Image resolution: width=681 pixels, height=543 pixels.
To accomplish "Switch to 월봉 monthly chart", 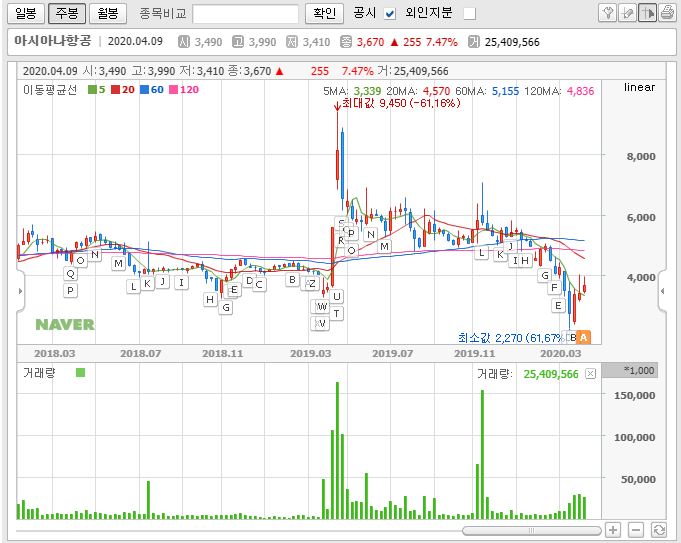I will [x=108, y=13].
